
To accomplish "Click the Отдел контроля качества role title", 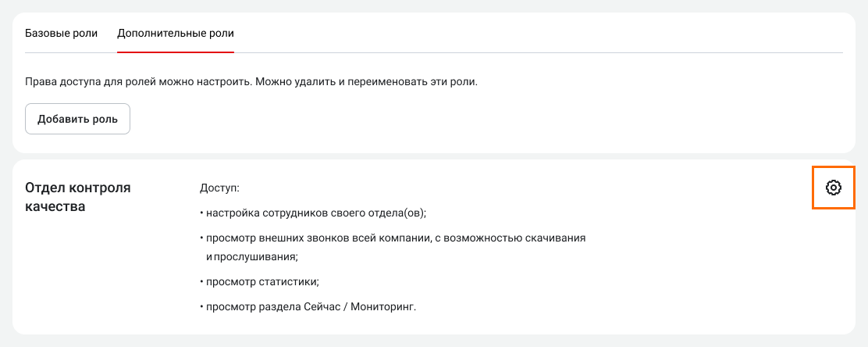I will (x=78, y=198).
